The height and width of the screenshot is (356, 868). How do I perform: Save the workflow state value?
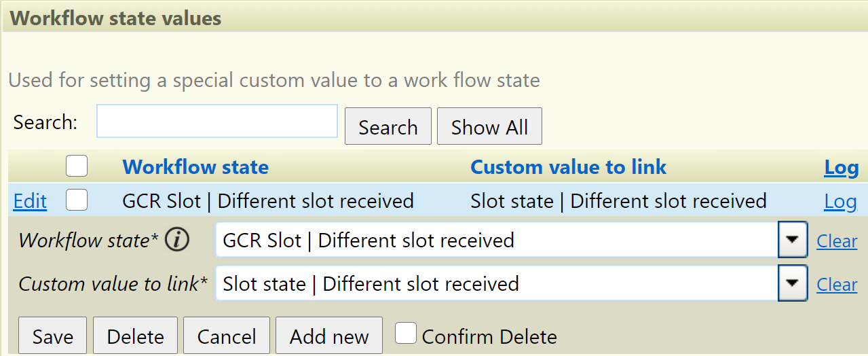pyautogui.click(x=52, y=336)
